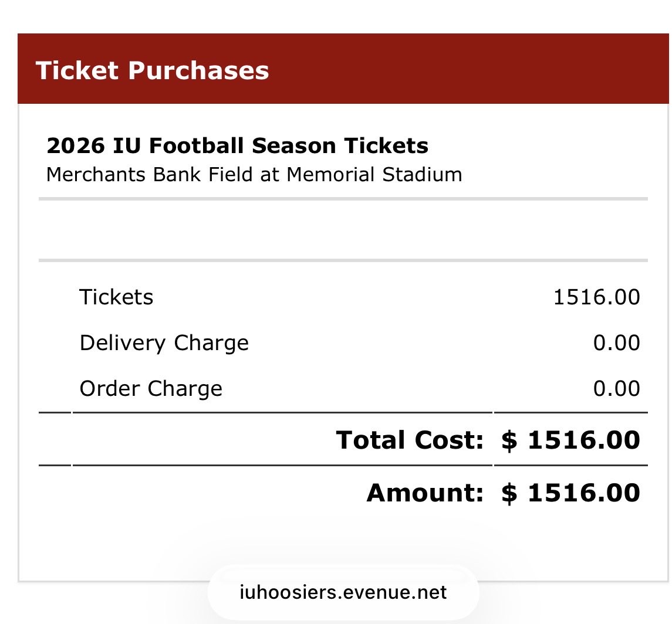Click the dollar sign beside Total Cost

pos(509,440)
